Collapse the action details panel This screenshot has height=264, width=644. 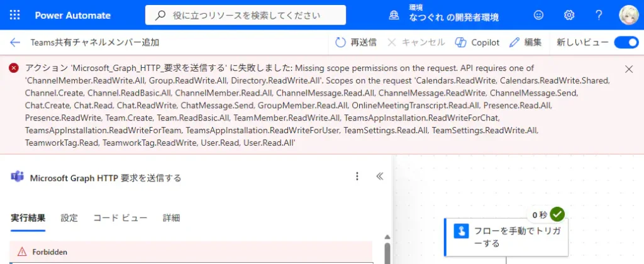(380, 177)
